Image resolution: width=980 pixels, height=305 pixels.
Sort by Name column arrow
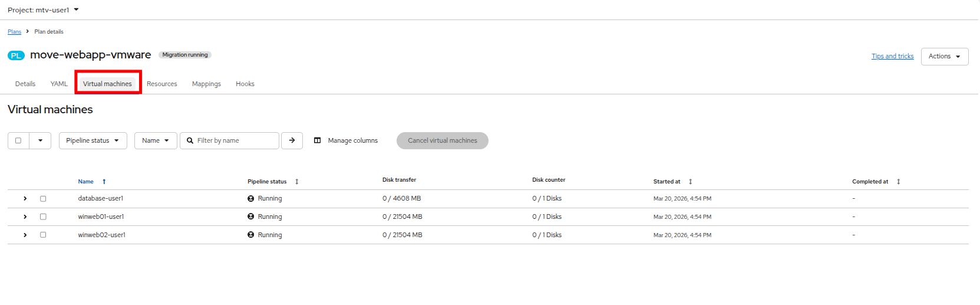click(x=104, y=182)
